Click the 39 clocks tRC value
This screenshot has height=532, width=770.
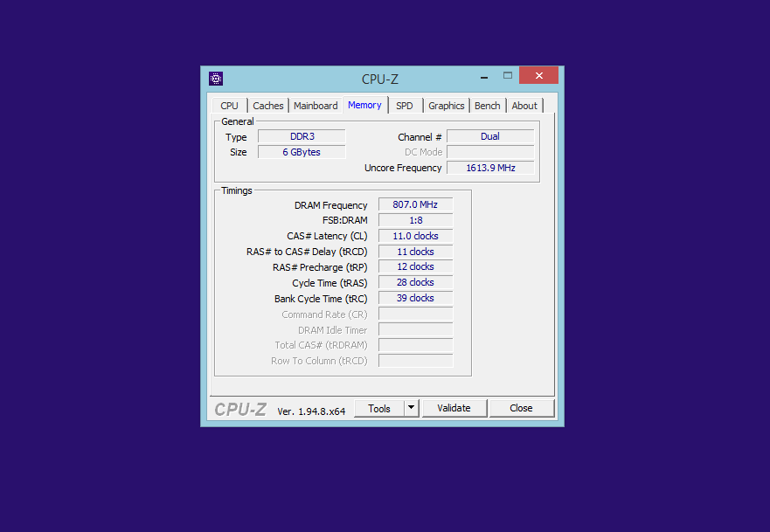click(415, 299)
